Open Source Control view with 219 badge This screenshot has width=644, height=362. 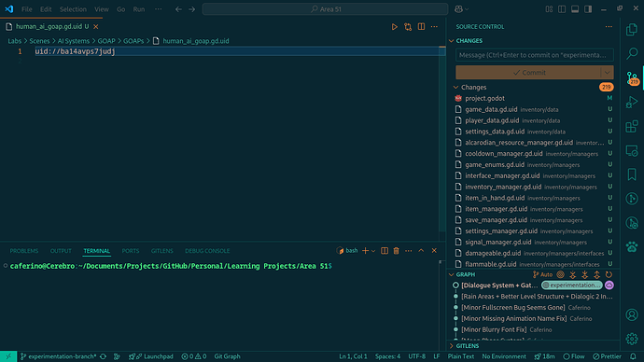633,78
